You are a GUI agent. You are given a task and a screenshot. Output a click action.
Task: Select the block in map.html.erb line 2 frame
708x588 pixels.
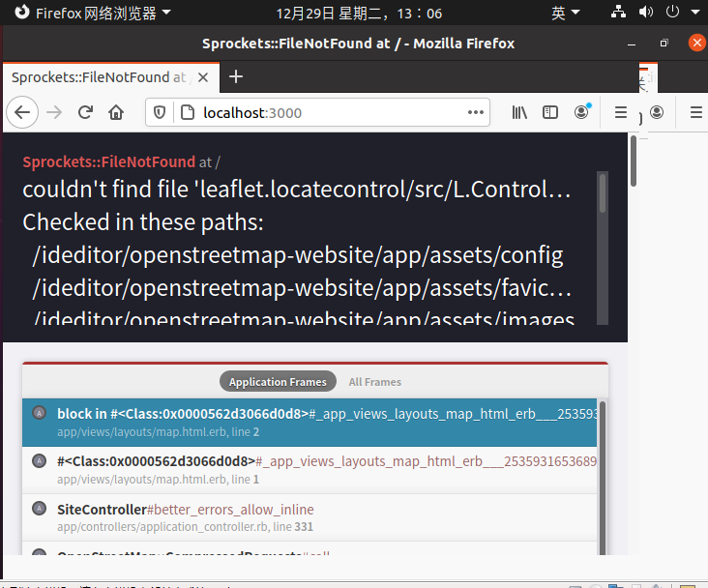click(310, 423)
